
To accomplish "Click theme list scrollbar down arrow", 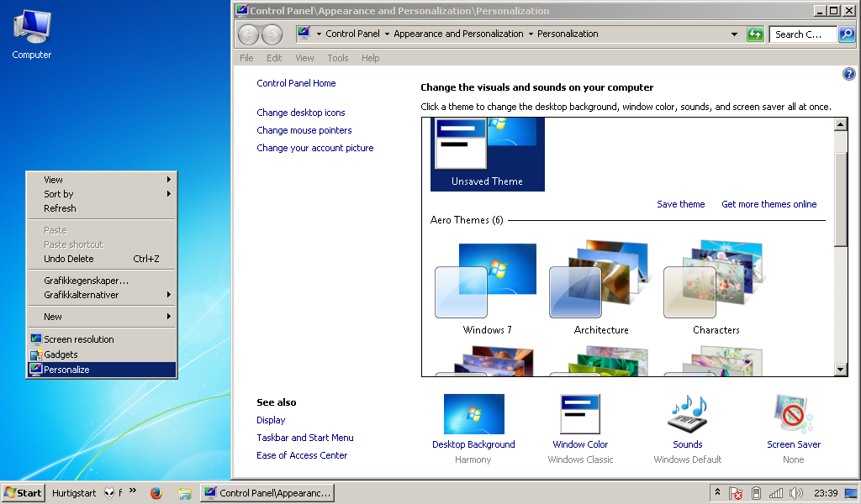I will (841, 370).
